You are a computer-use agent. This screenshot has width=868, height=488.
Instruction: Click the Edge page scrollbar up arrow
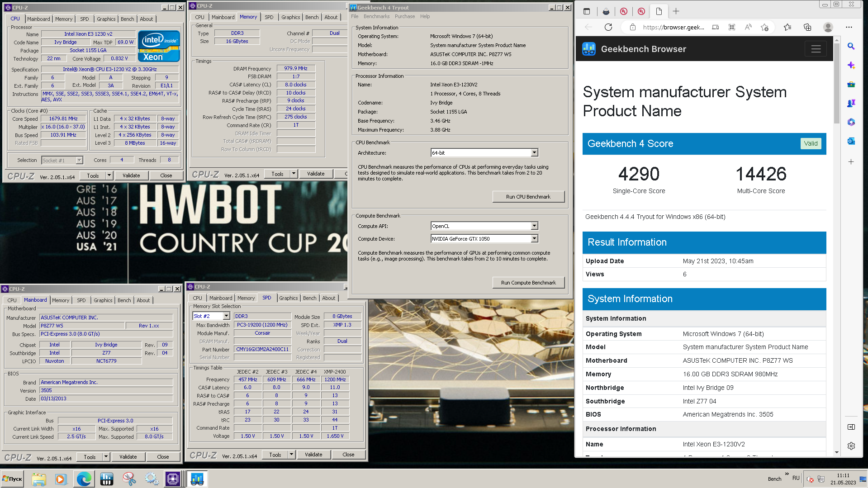tap(836, 40)
